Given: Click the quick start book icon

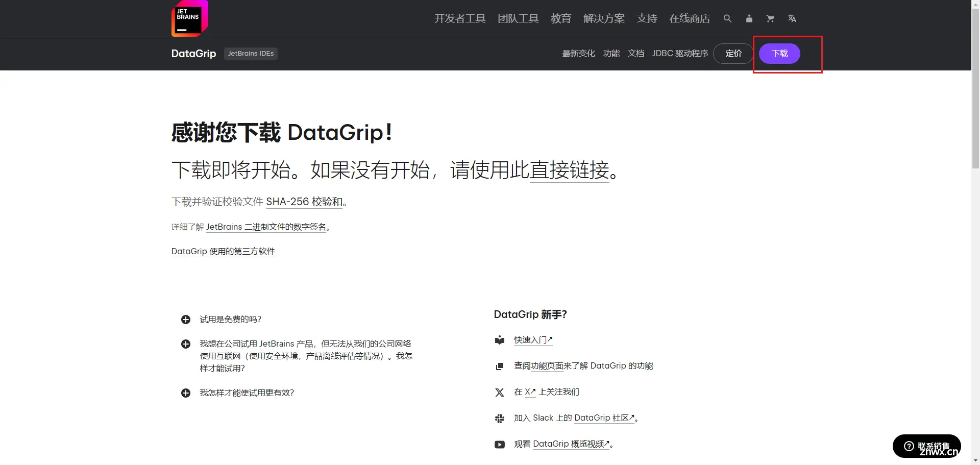Looking at the screenshot, I should 500,340.
